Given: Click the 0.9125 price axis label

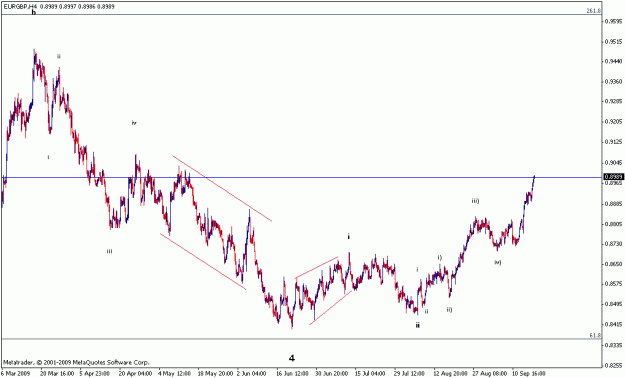Looking at the screenshot, I should click(x=613, y=142).
